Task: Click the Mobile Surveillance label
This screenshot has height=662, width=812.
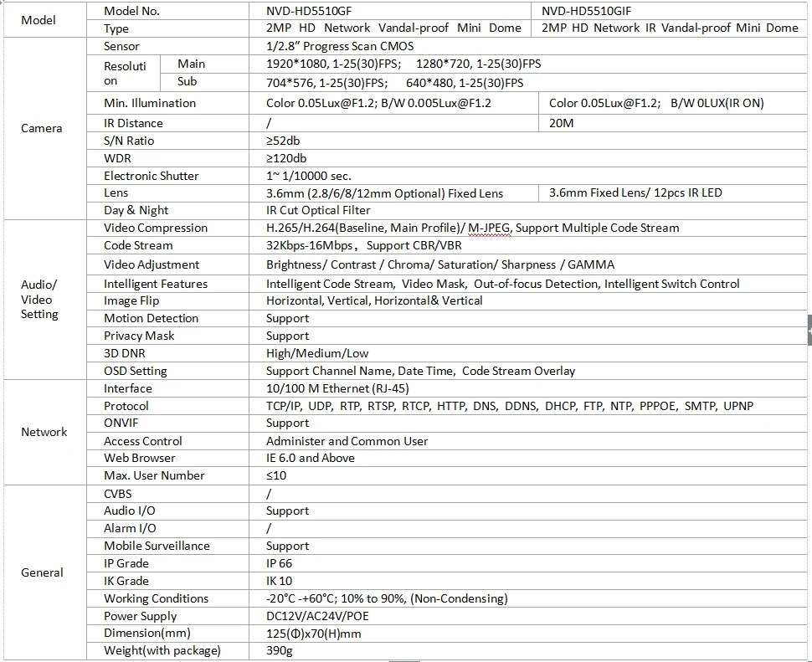Action: 157,546
